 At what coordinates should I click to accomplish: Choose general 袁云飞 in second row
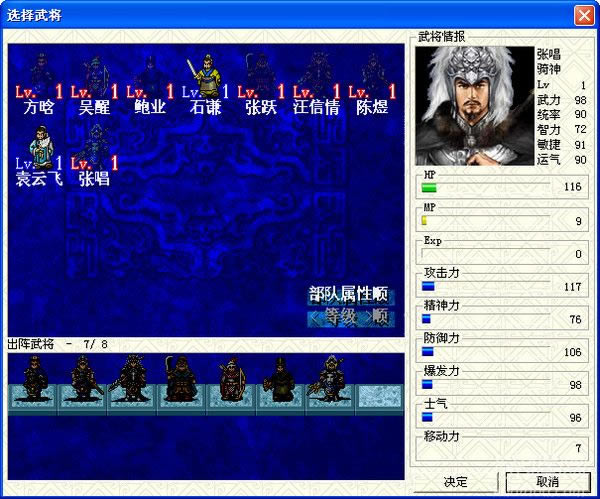coord(40,150)
